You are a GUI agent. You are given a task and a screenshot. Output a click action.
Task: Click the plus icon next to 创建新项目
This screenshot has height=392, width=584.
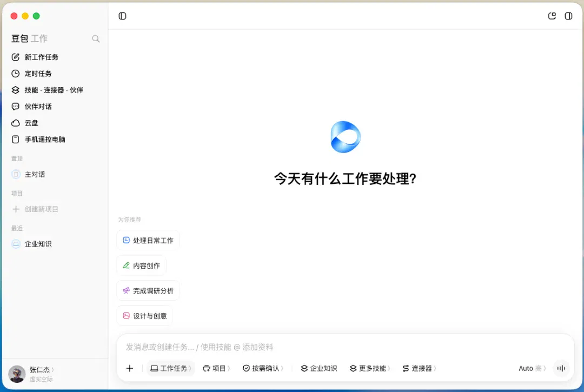[x=16, y=209]
